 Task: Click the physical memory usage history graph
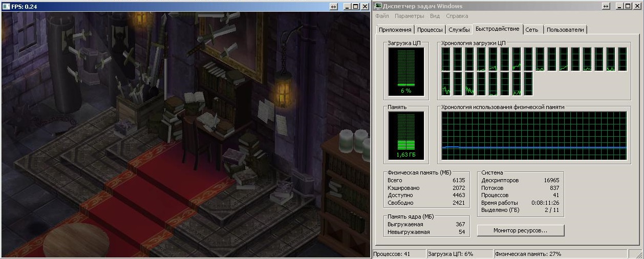click(x=534, y=136)
